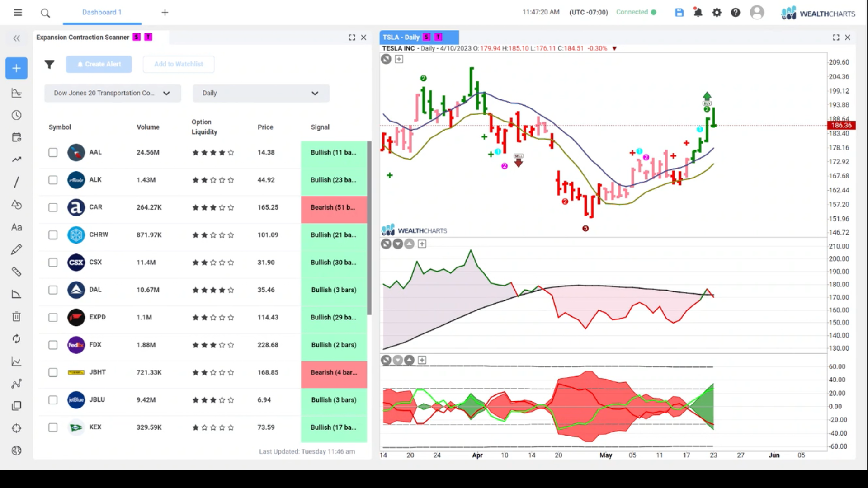Select the ruler measure tool
The width and height of the screenshot is (868, 488).
[x=17, y=272]
